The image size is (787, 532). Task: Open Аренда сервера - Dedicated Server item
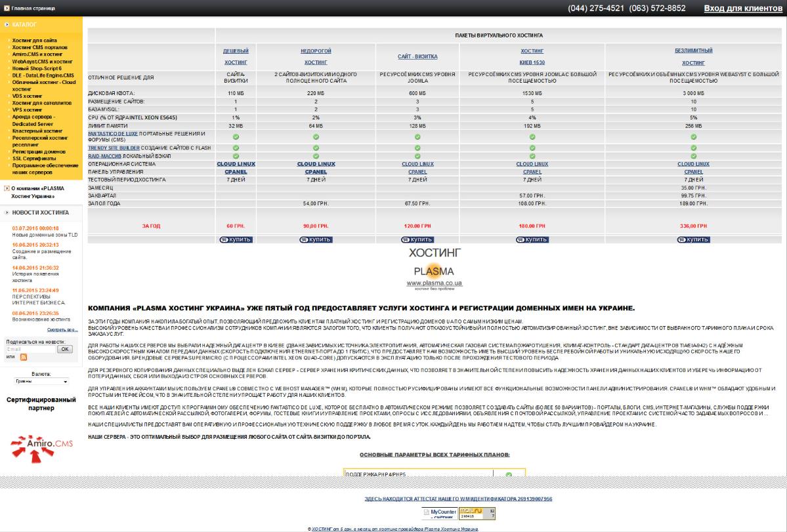[x=33, y=120]
